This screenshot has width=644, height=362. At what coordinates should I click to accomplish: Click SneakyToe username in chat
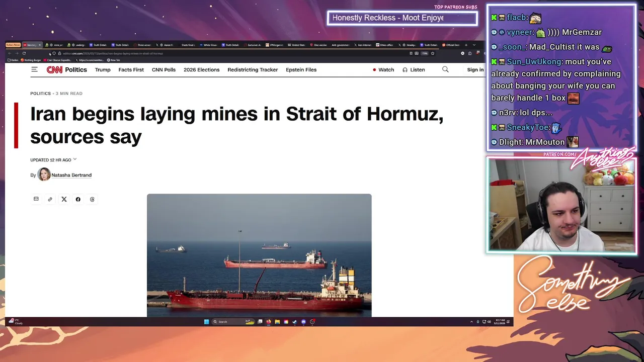pos(528,128)
